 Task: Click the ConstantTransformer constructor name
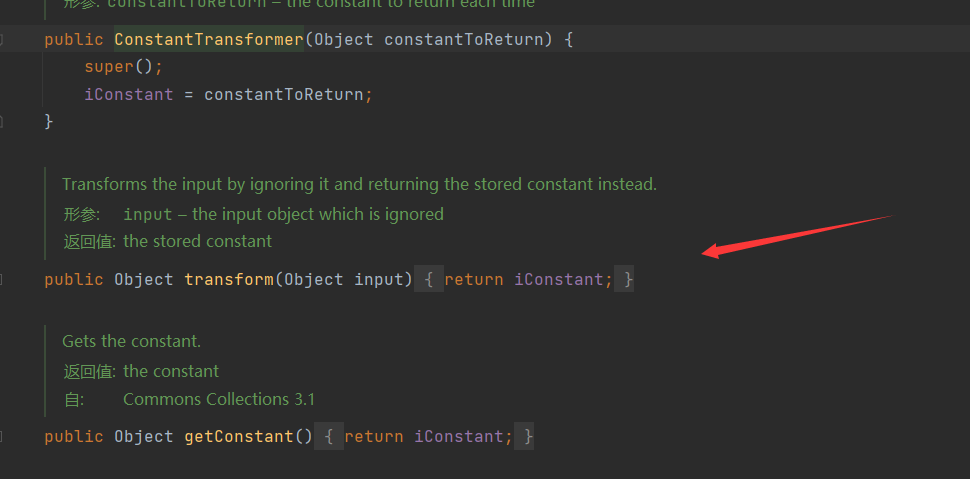[208, 40]
